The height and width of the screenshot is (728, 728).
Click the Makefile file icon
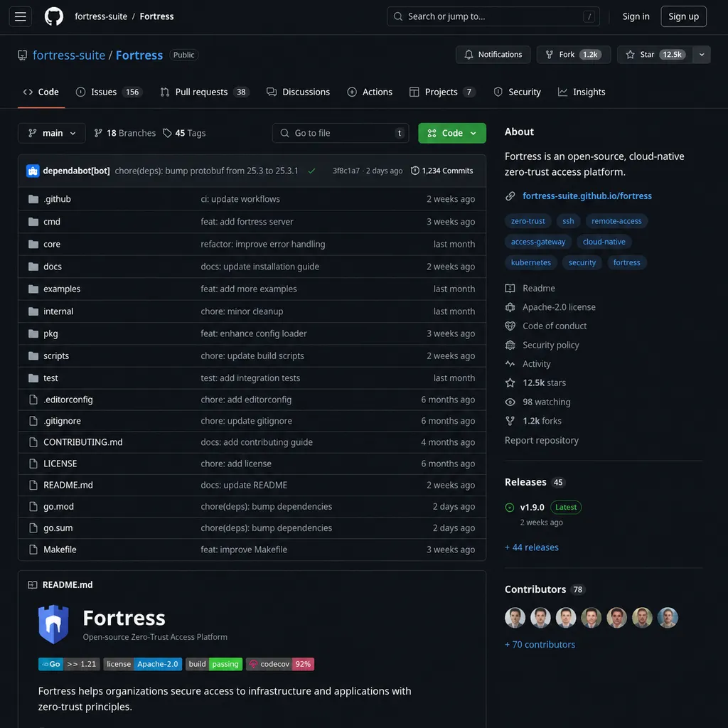pos(33,550)
